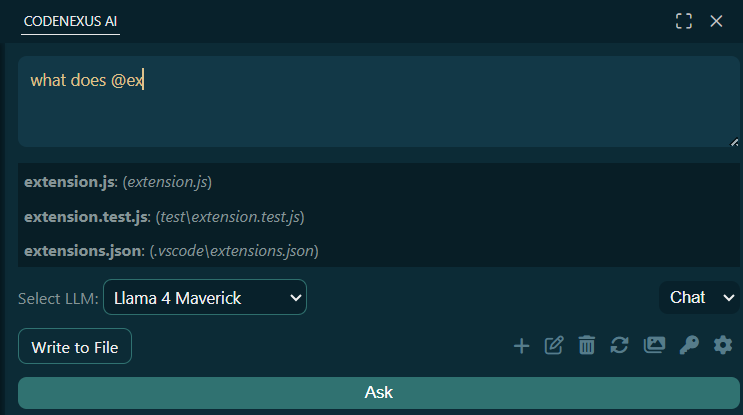The height and width of the screenshot is (415, 743).
Task: Click the plus icon for new chat
Action: (521, 346)
